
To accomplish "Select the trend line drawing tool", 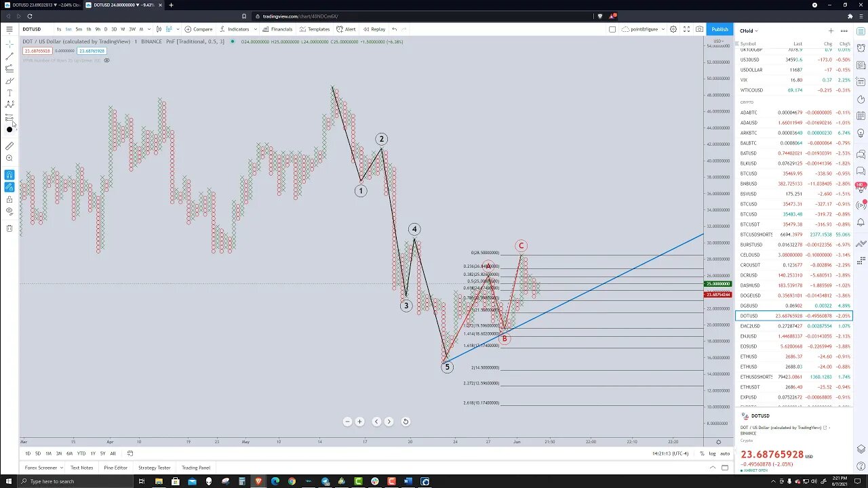I will [x=9, y=56].
